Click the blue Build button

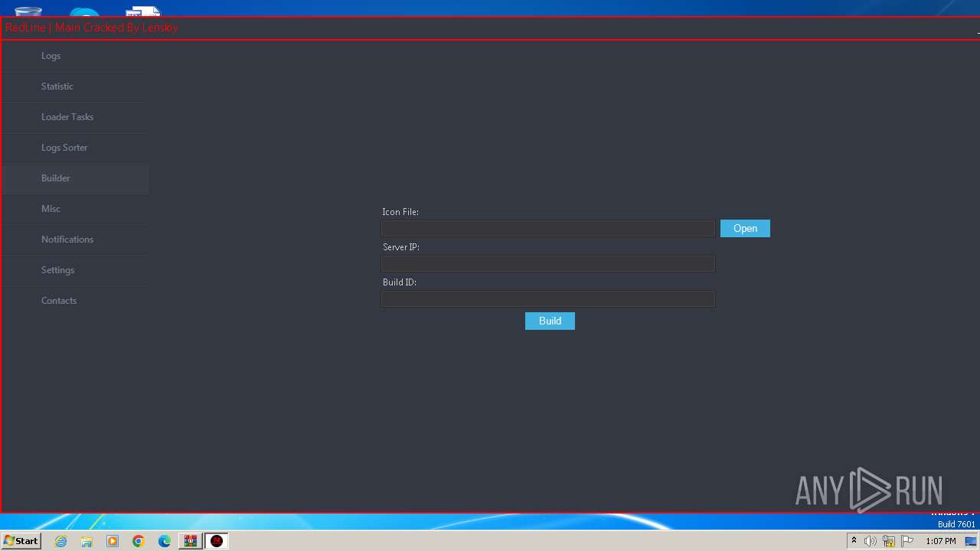click(x=550, y=321)
